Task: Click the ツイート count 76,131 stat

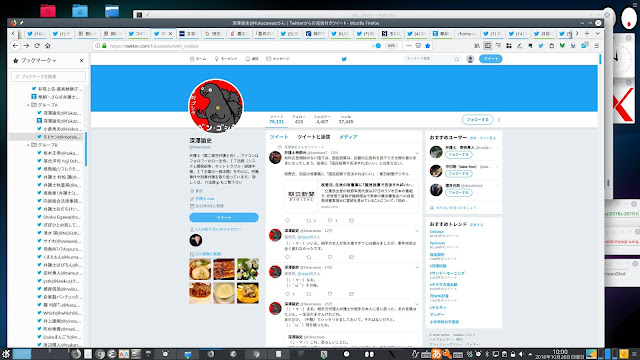Action: [276, 119]
